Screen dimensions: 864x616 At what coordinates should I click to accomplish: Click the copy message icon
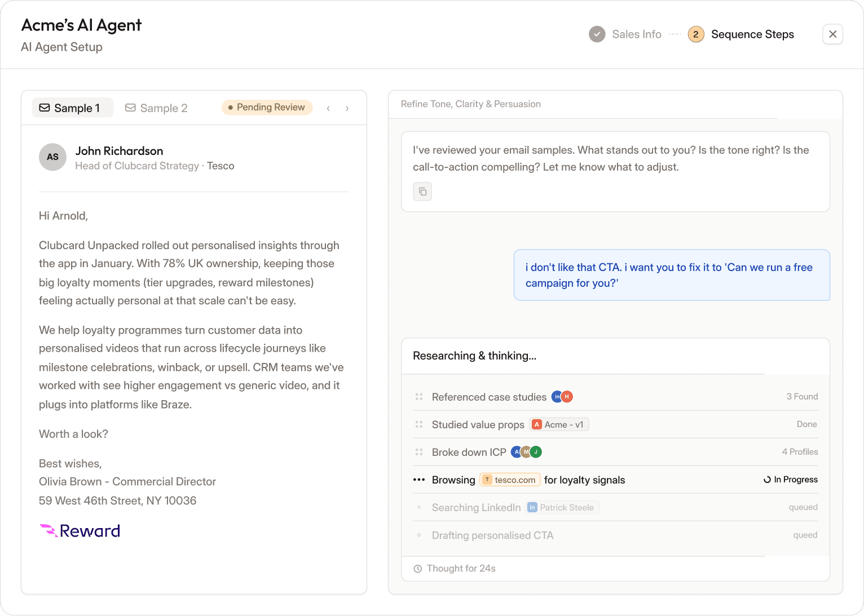tap(422, 192)
